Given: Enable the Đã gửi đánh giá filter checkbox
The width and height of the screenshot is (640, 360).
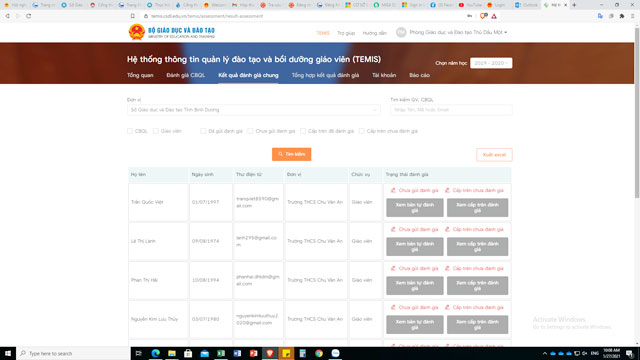Looking at the screenshot, I should 203,131.
